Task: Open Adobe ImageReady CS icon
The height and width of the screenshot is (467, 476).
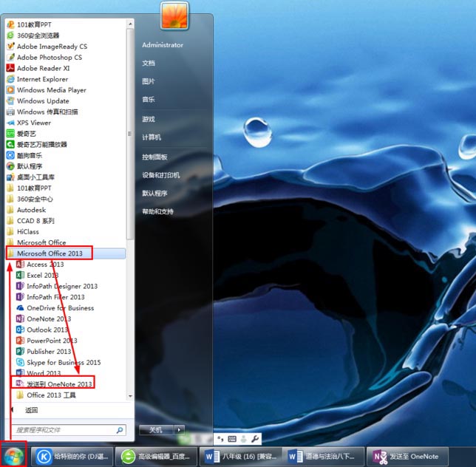Action: 10,47
